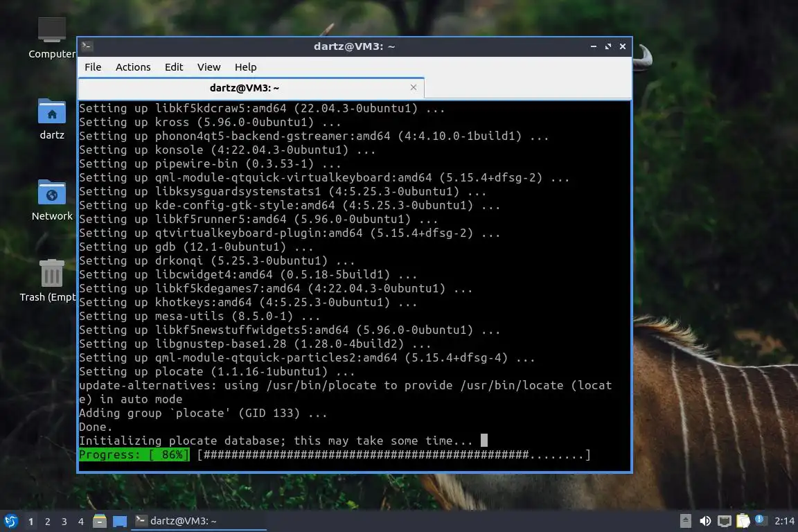Click the show desktop panel icon
Screen dimensions: 798x532
(x=120, y=521)
